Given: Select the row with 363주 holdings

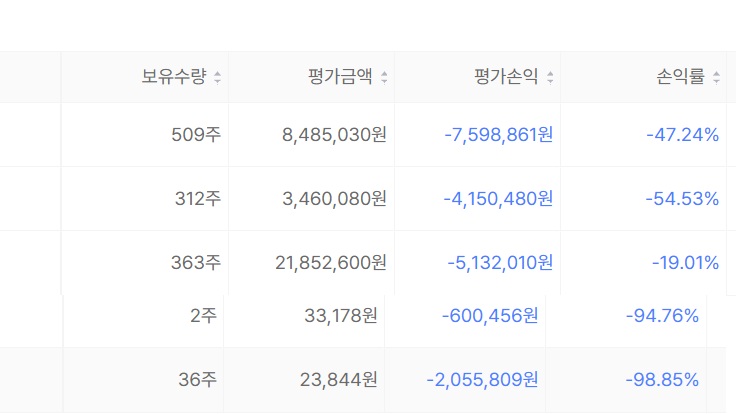Looking at the screenshot, I should click(368, 263).
